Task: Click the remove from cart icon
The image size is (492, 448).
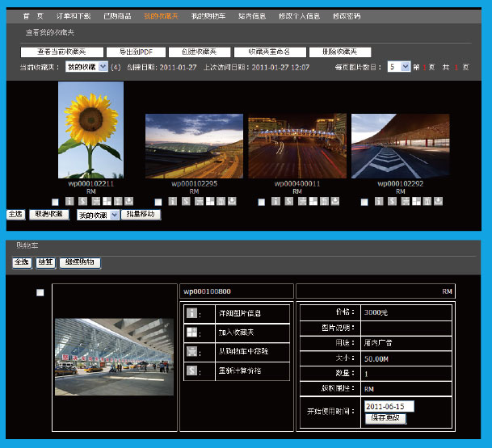Action: (x=192, y=352)
